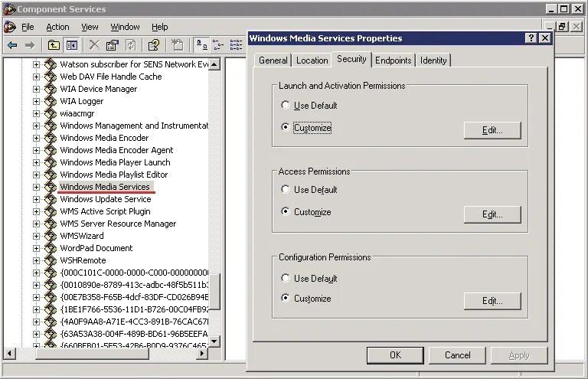Select Customize for Access Permissions

(x=286, y=211)
